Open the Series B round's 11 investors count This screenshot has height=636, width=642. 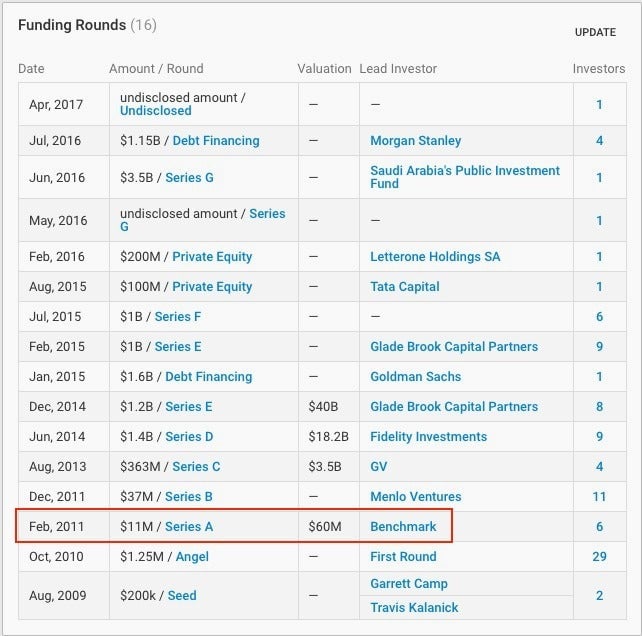(x=599, y=496)
